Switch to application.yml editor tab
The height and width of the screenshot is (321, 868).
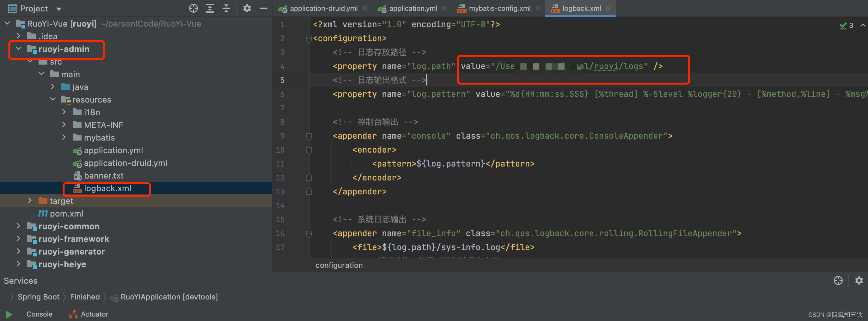413,9
